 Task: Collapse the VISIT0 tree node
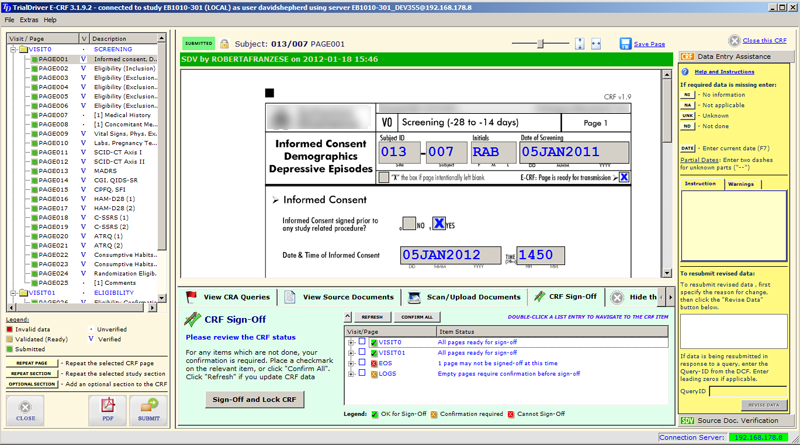click(x=14, y=49)
